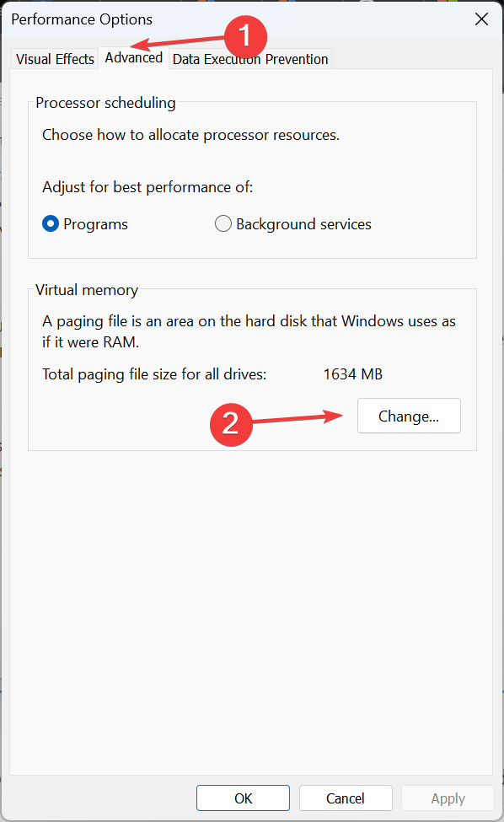This screenshot has width=504, height=822.
Task: Click the red arrow pointing at Advanced tab
Action: tap(178, 42)
